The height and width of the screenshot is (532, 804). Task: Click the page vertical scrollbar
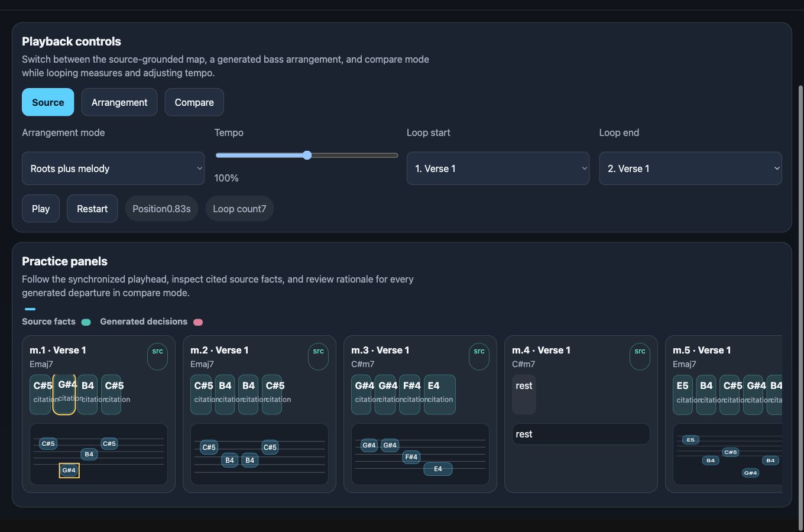click(801, 307)
